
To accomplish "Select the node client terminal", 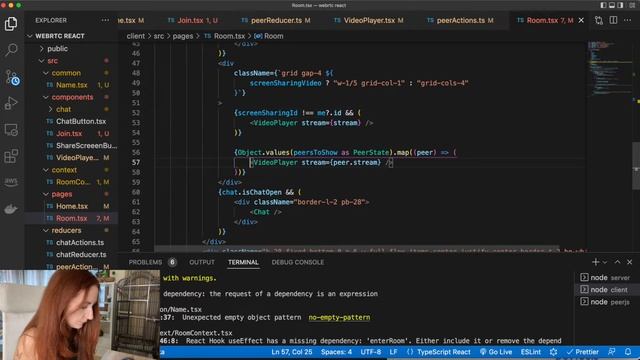I will pos(606,290).
